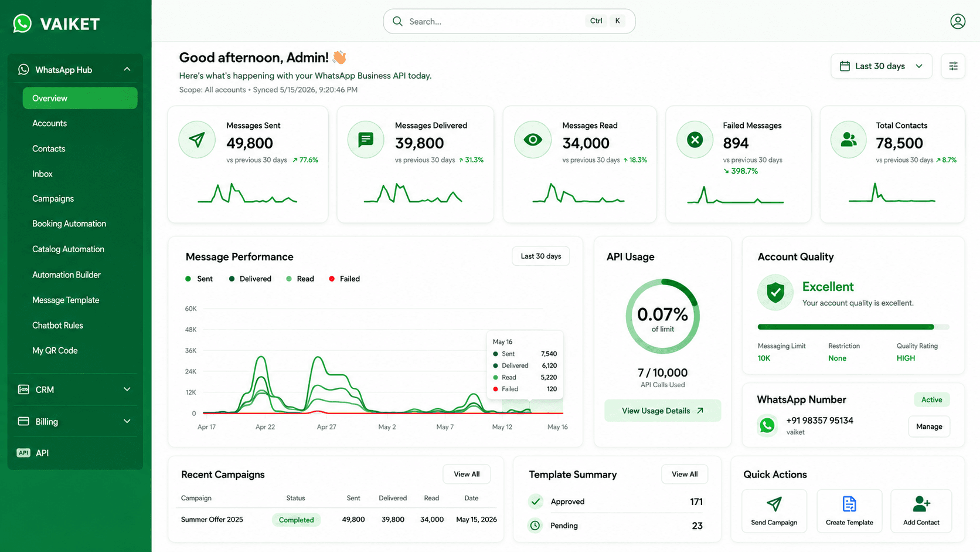Viewport: 980px width, 552px height.
Task: Click the +91 98357 95134 number
Action: pyautogui.click(x=819, y=421)
